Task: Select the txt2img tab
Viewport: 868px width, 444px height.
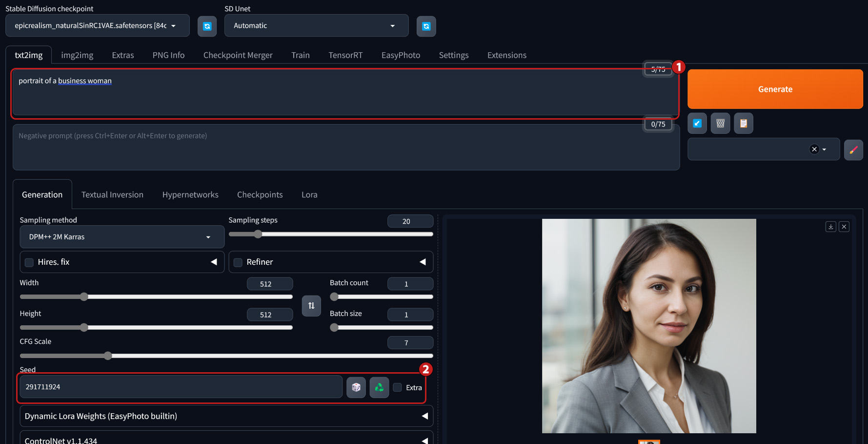Action: click(29, 55)
